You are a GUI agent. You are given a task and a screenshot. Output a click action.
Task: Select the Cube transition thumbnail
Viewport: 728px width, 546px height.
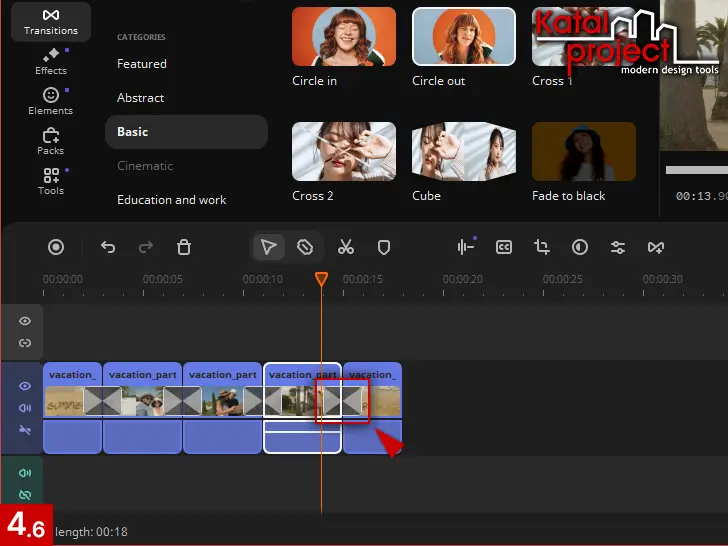click(x=463, y=152)
